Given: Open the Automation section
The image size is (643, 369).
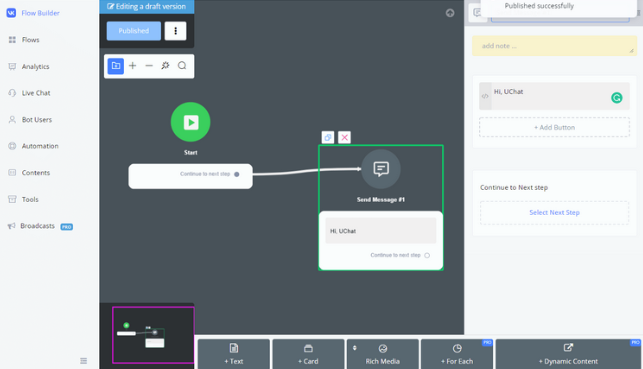Looking at the screenshot, I should [40, 146].
